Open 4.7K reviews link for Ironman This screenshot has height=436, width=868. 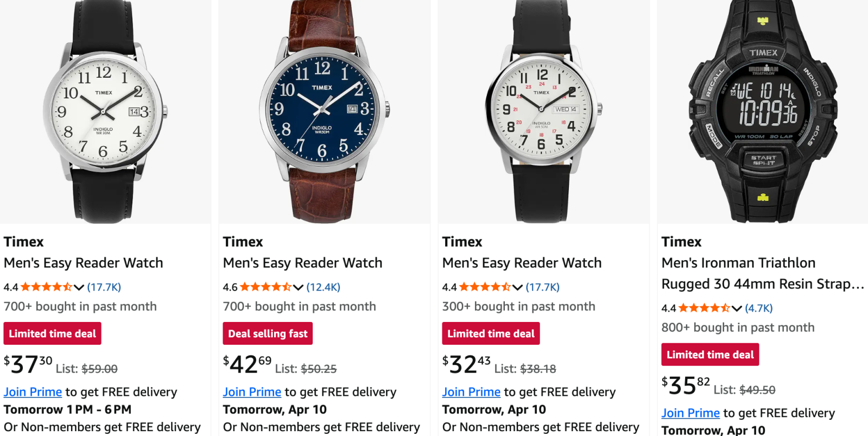759,308
